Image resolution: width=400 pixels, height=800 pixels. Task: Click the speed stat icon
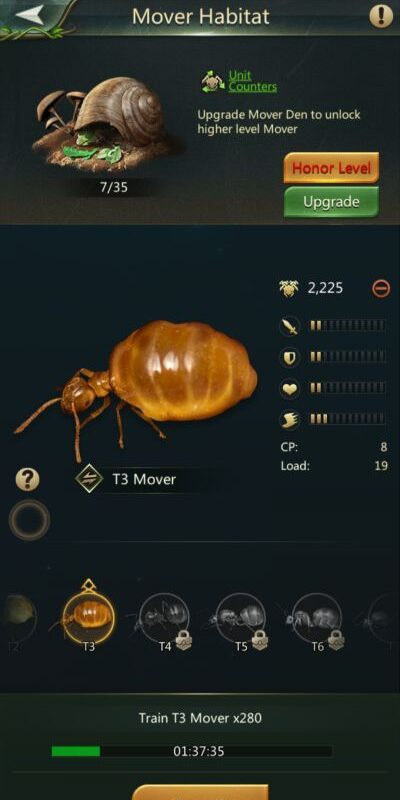click(x=290, y=420)
